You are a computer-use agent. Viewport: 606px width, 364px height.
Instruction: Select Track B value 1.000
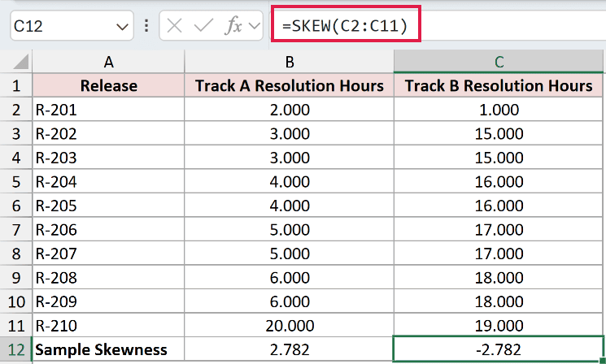(499, 110)
